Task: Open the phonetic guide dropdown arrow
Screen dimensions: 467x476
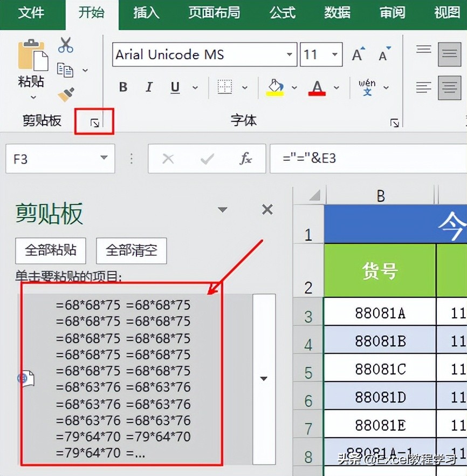Action: [x=386, y=88]
